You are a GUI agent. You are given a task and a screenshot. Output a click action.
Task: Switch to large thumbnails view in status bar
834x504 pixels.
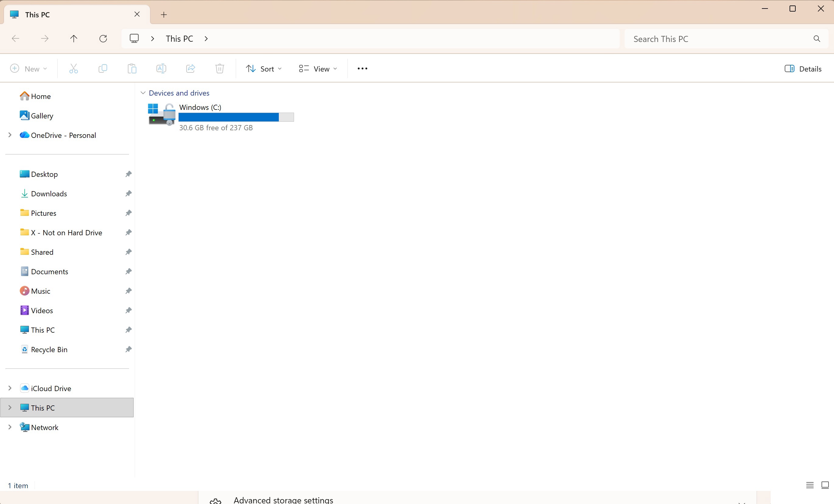[825, 485]
